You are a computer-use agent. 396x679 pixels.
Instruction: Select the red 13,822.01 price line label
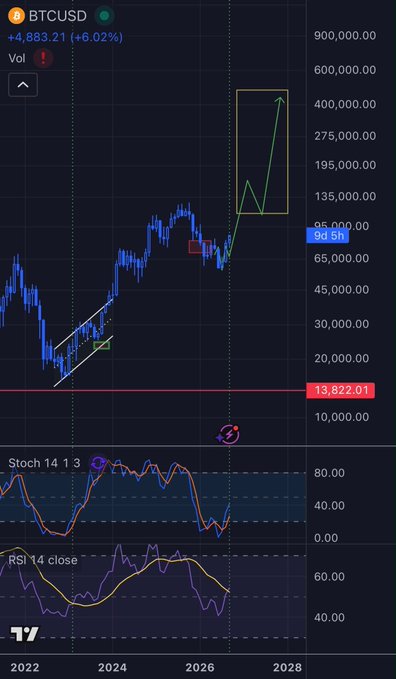[x=340, y=391]
